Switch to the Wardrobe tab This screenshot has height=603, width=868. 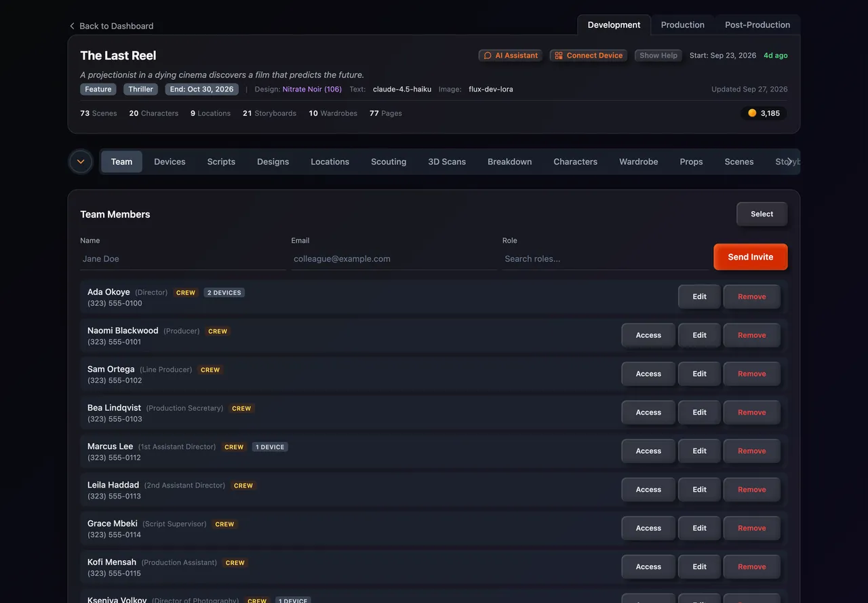pos(638,161)
